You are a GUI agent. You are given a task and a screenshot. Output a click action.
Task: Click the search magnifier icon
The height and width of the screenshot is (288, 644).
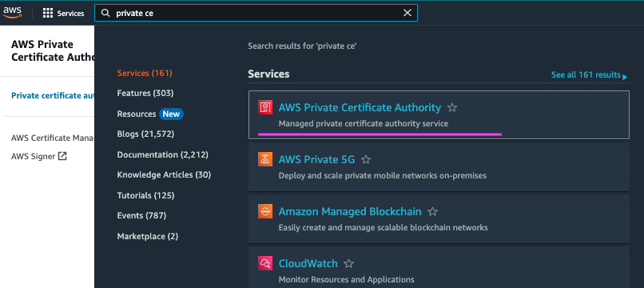pos(105,13)
